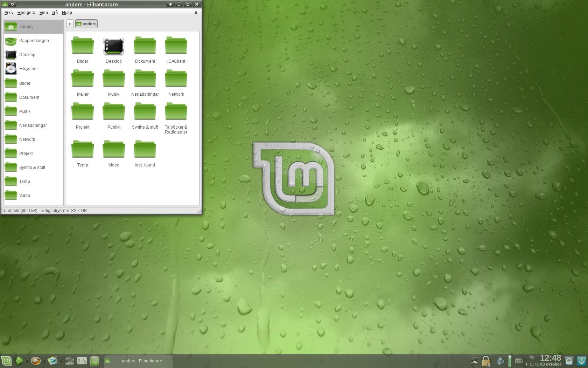Click the clock showing 12:48
Screen dimensions: 588x368
coord(550,358)
